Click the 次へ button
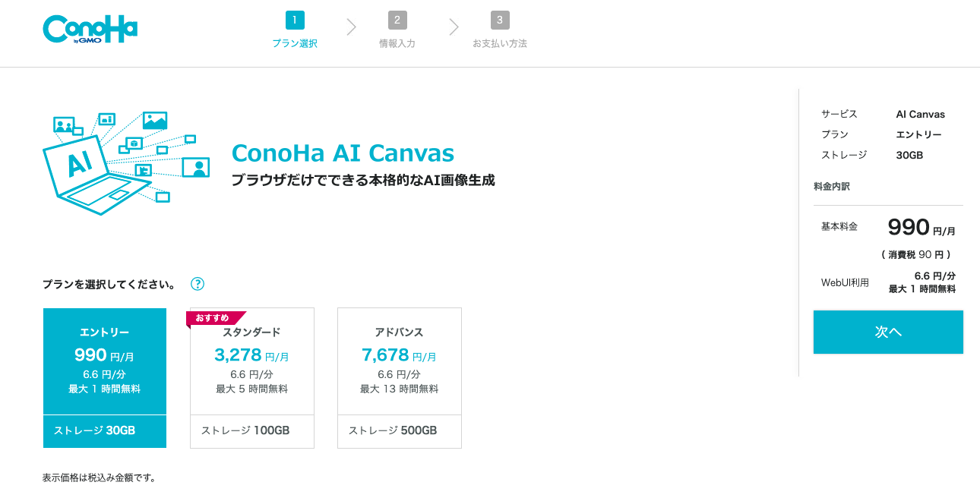Screen dimensions: 980x498 (x=888, y=332)
